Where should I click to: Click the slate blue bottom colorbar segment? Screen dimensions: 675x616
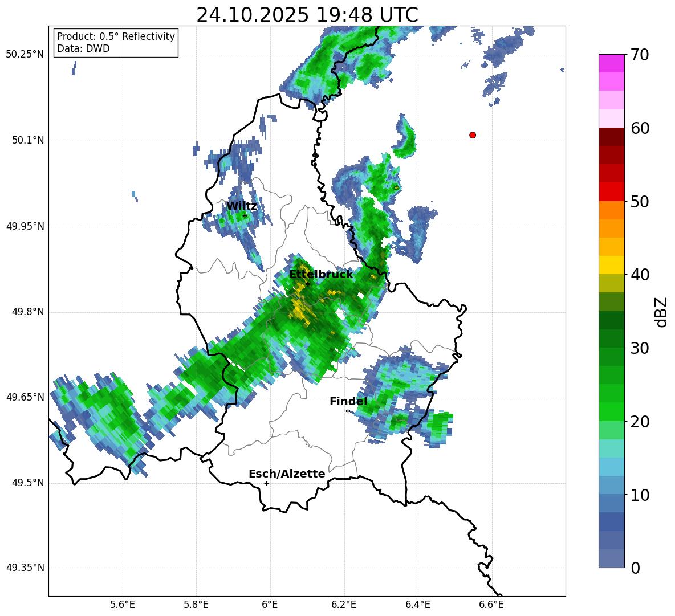click(611, 558)
